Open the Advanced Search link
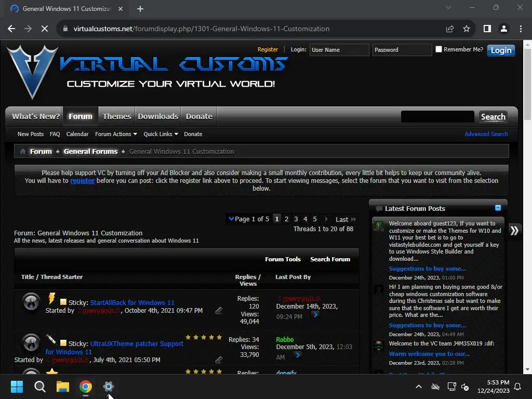532x399 pixels. [486, 134]
